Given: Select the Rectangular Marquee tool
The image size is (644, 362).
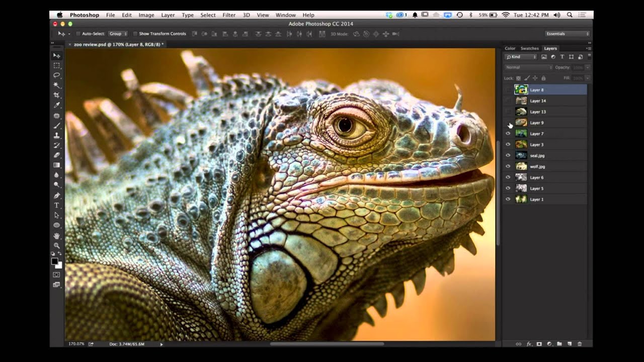Looking at the screenshot, I should click(56, 65).
